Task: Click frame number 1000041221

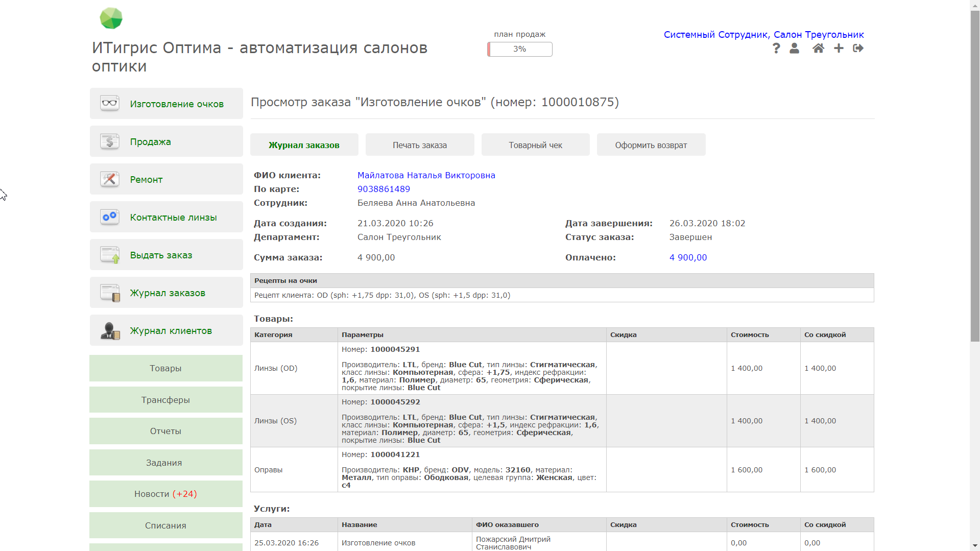Action: pyautogui.click(x=395, y=454)
